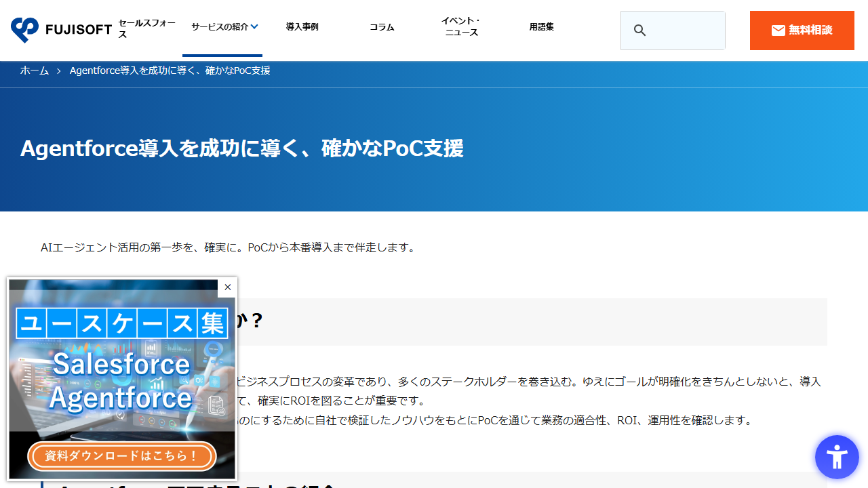
Task: Select イベント・ニュース in the top menu
Action: click(x=461, y=27)
